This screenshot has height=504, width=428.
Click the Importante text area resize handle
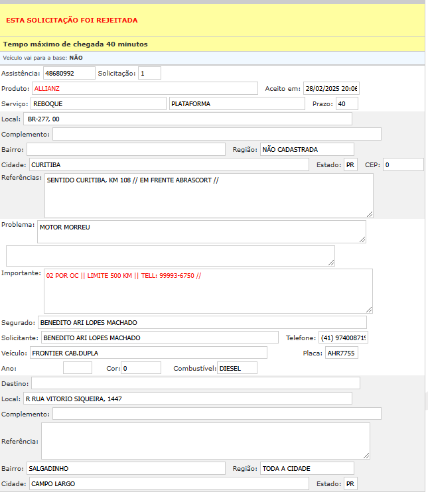369,309
